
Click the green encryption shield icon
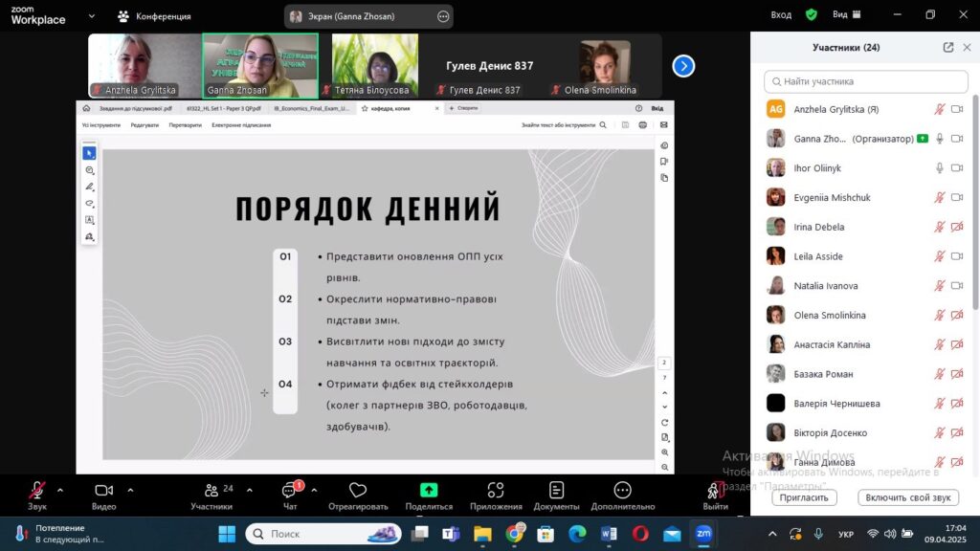[811, 15]
